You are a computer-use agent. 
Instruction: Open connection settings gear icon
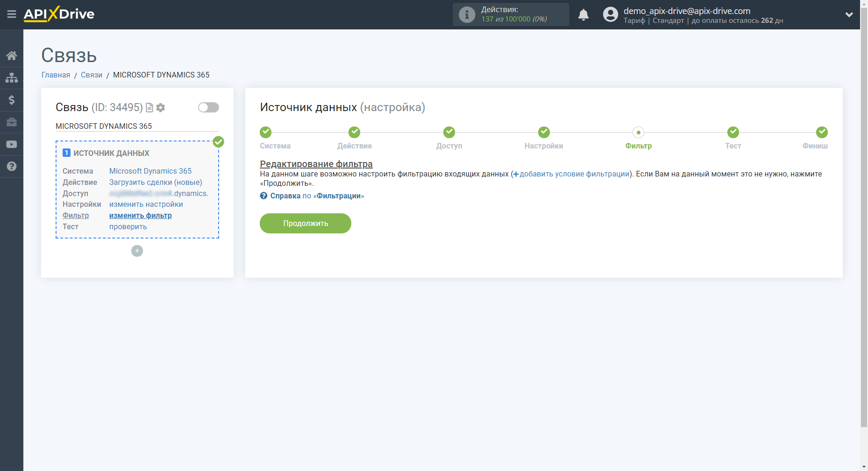pos(161,108)
